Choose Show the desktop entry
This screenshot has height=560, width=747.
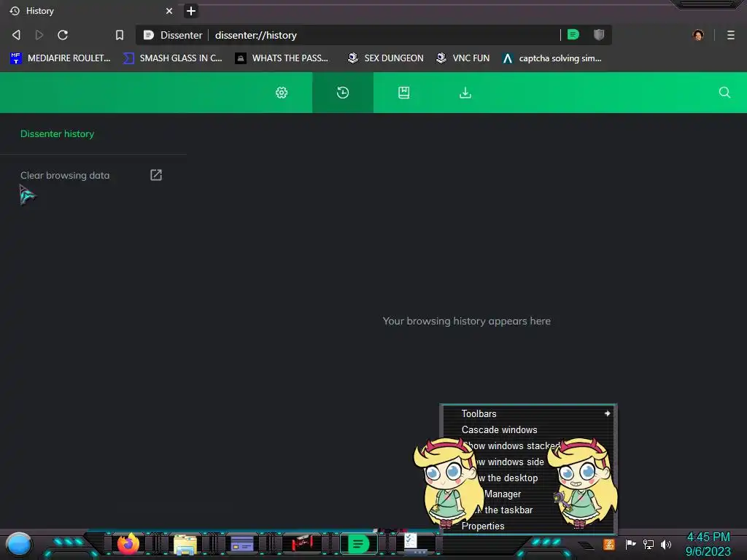pos(528,478)
